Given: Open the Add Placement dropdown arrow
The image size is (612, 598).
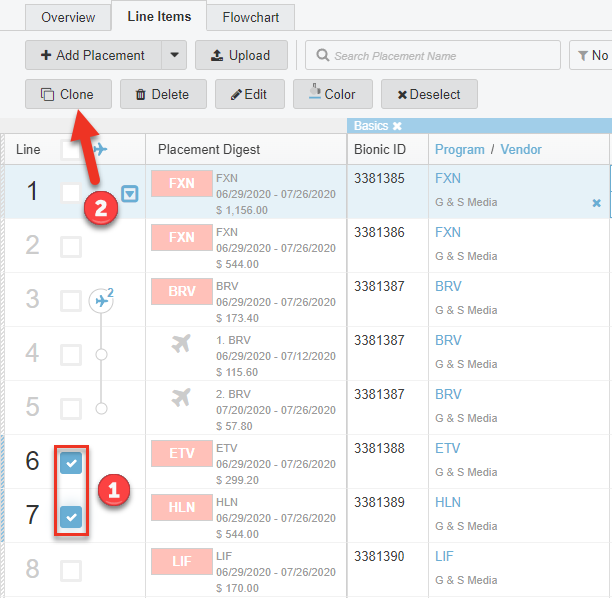Looking at the screenshot, I should pyautogui.click(x=174, y=55).
